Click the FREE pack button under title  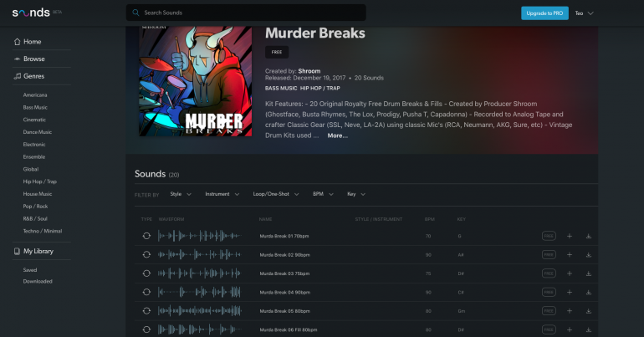point(277,52)
